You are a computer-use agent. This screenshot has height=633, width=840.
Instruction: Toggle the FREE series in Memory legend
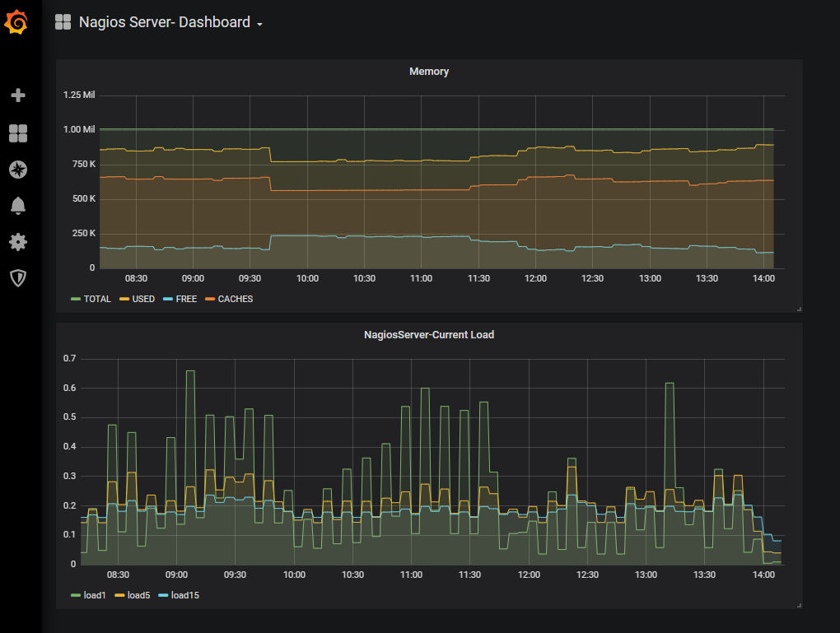point(186,300)
